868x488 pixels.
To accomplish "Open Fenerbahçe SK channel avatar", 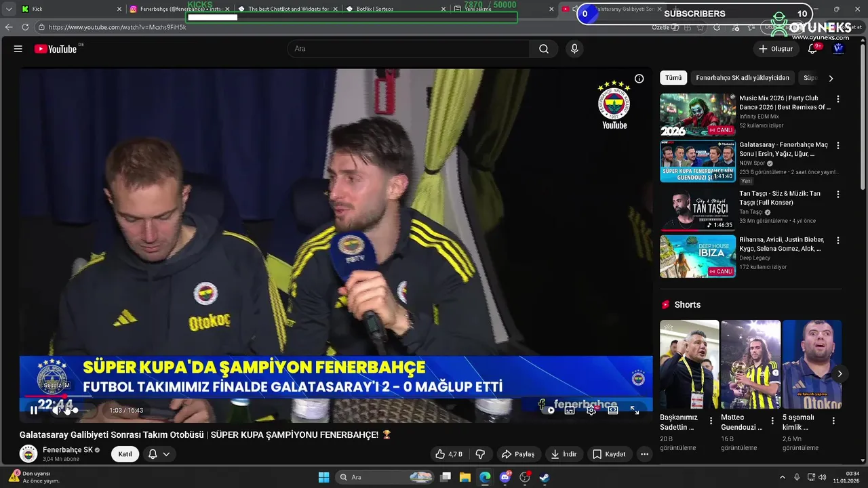I will [x=28, y=453].
